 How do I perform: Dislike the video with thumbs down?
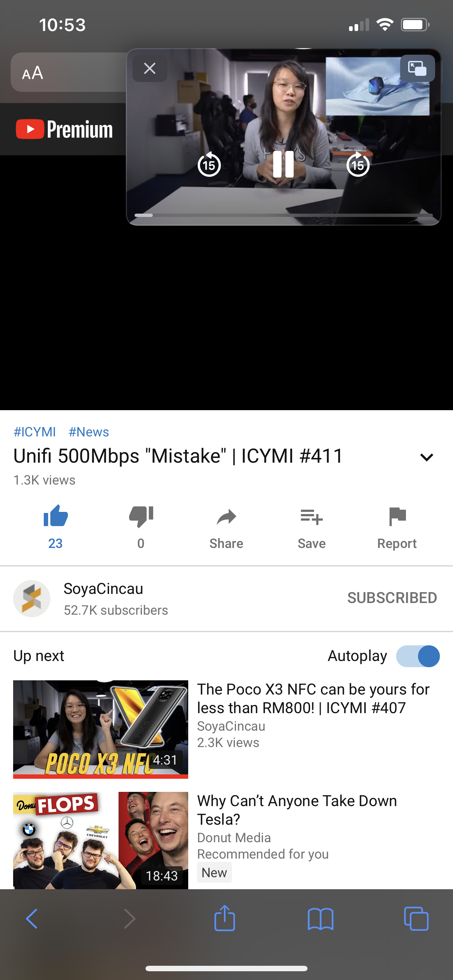141,526
